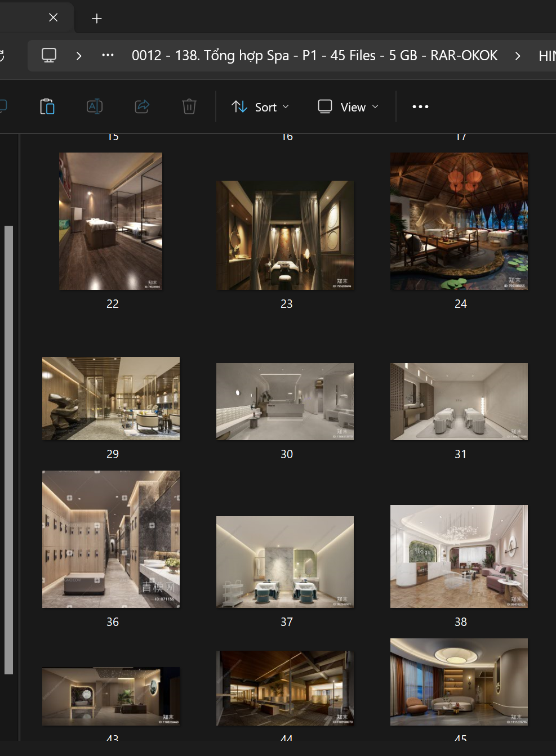This screenshot has height=756, width=556.
Task: Select thumbnail of image 24
Action: coord(459,221)
